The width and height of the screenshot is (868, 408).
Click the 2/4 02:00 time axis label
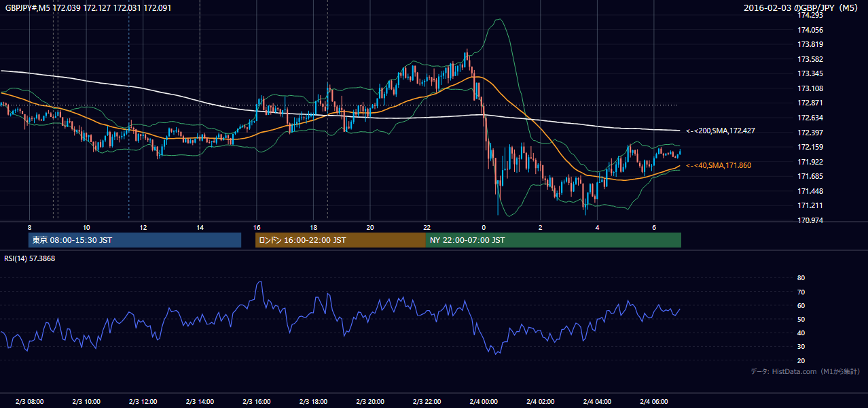pyautogui.click(x=540, y=401)
